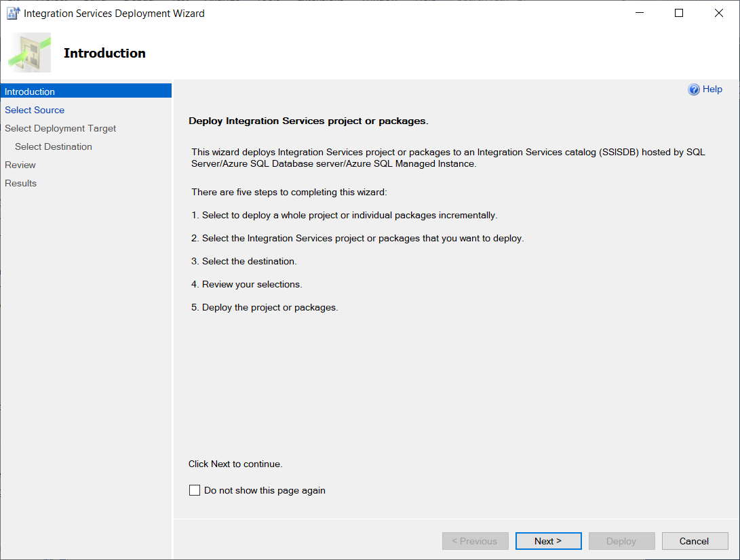Open the Results step
The width and height of the screenshot is (740, 560).
pyautogui.click(x=21, y=183)
